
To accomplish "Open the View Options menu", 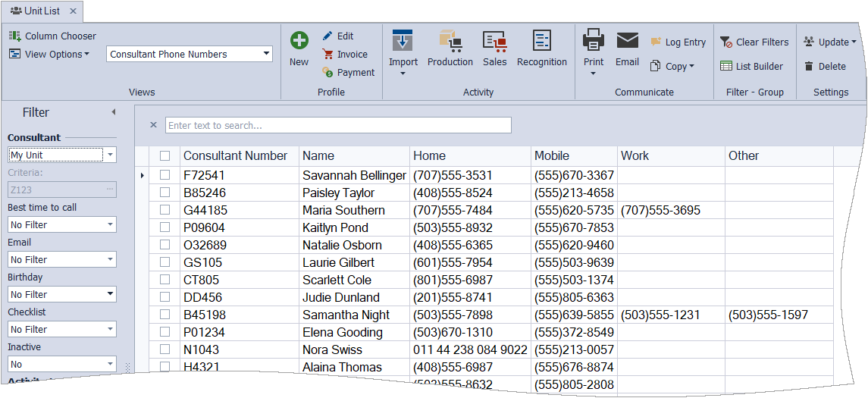I will pos(50,54).
